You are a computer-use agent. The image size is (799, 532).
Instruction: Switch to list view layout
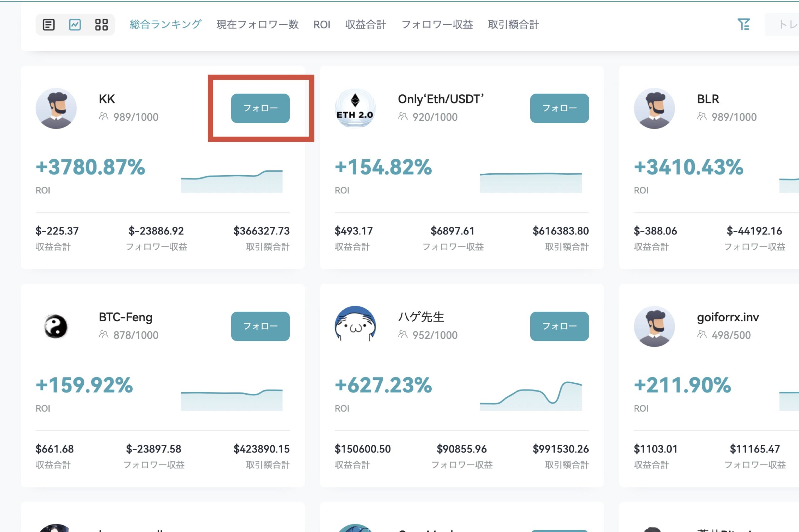(x=49, y=24)
